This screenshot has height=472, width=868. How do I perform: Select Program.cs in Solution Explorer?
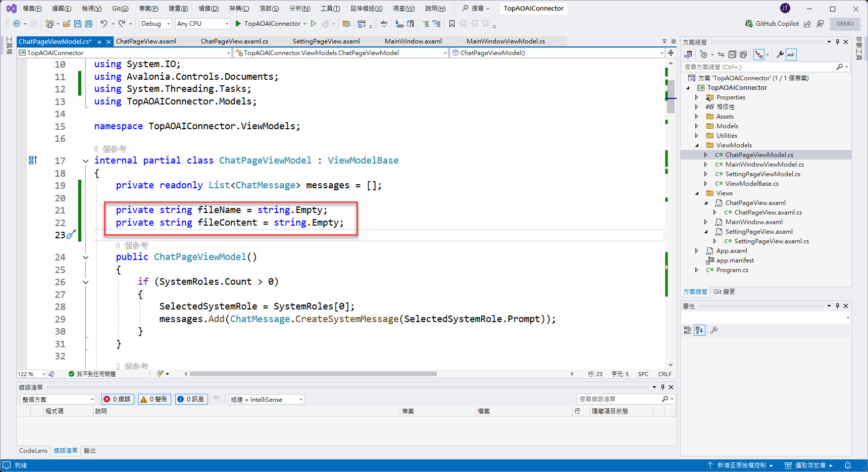[x=732, y=270]
